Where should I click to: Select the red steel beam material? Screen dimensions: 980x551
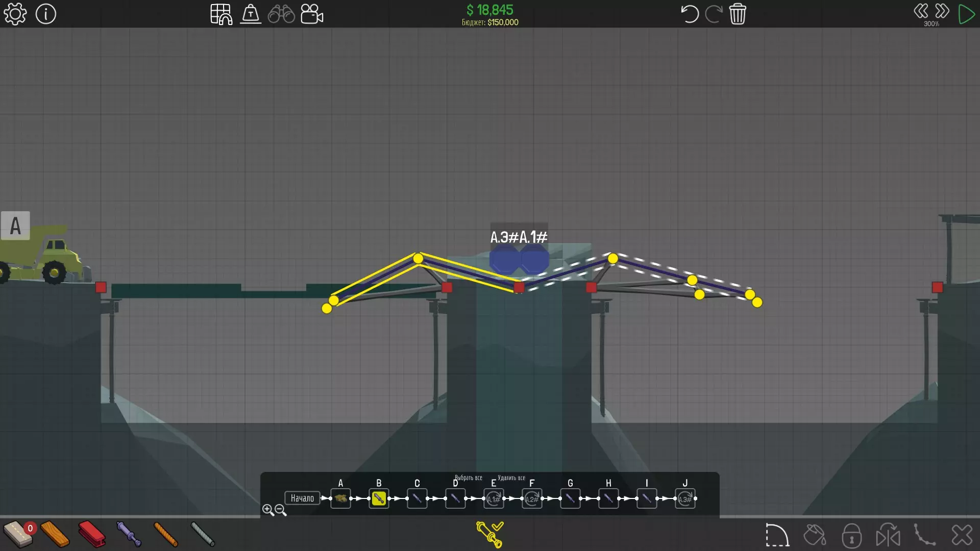click(92, 534)
